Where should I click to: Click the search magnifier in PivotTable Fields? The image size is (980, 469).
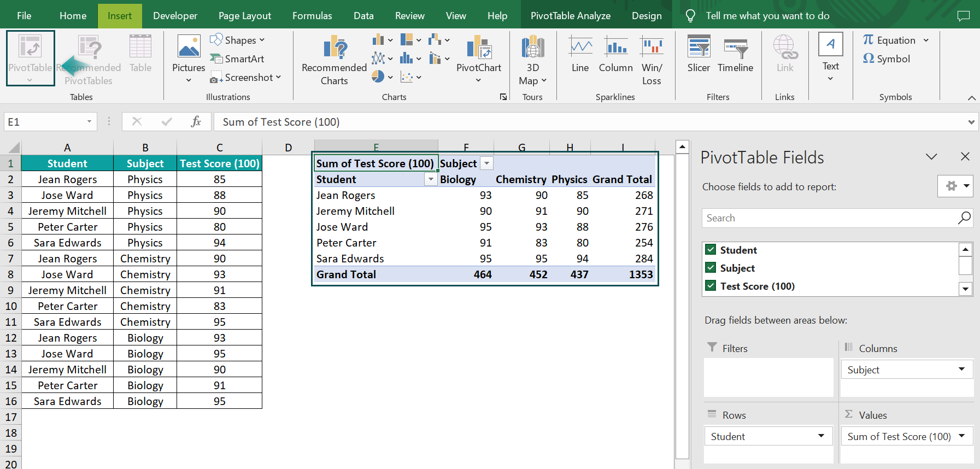964,218
